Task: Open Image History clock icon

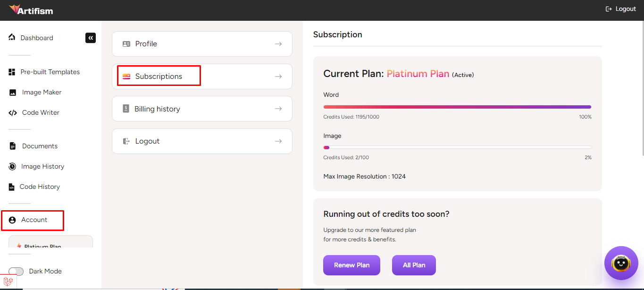Action: (x=13, y=166)
